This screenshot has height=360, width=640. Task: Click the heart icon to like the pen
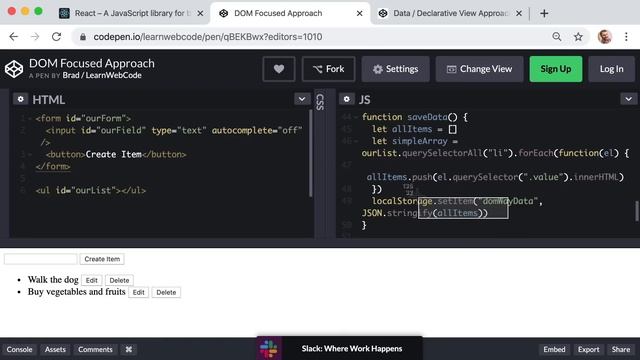click(x=279, y=69)
